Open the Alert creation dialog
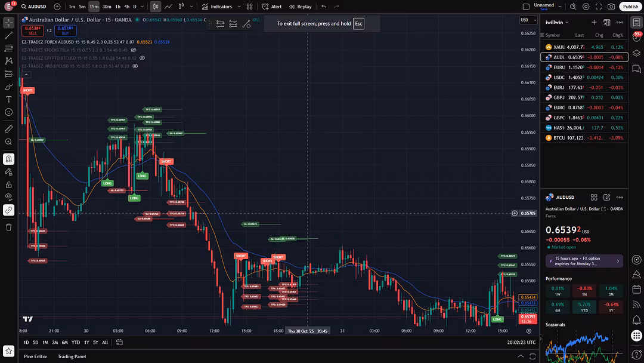Image resolution: width=644 pixels, height=363 pixels. pos(272,7)
